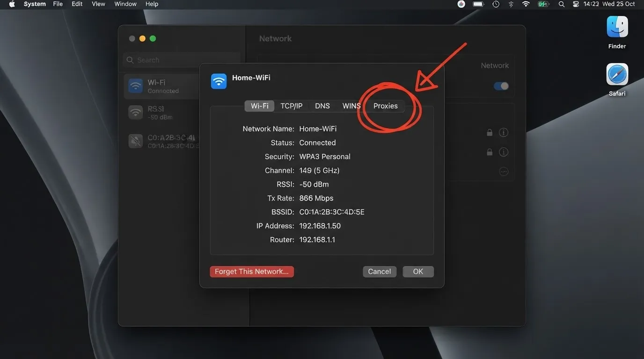Screen dimensions: 644x359
Task: Click the channel value 149 (5 GHz)
Action: tap(319, 171)
